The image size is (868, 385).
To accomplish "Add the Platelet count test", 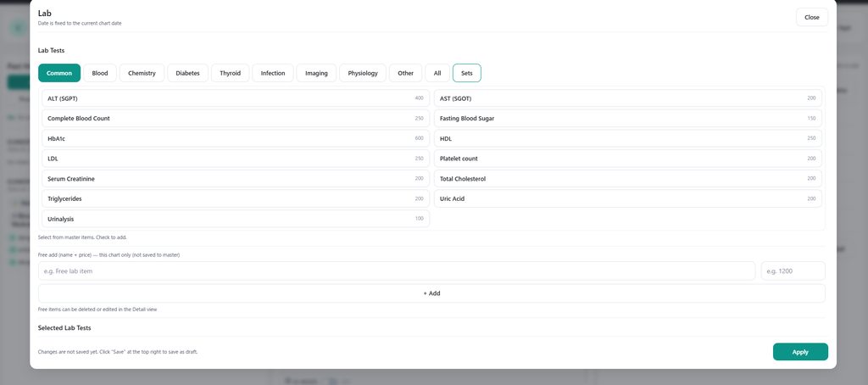I will [628, 159].
